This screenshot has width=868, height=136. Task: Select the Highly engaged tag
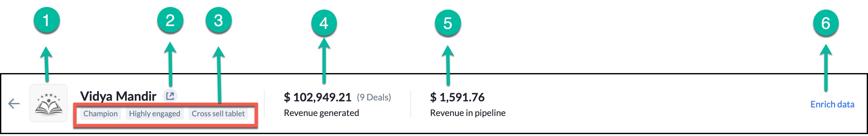[x=154, y=114]
